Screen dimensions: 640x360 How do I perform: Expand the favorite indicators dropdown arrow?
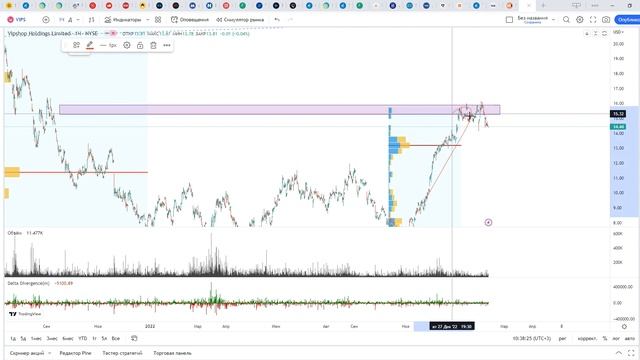[148, 20]
